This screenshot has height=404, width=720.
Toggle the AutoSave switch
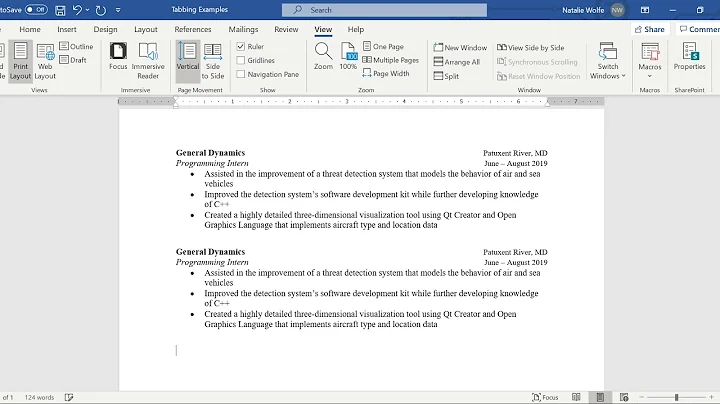36,9
